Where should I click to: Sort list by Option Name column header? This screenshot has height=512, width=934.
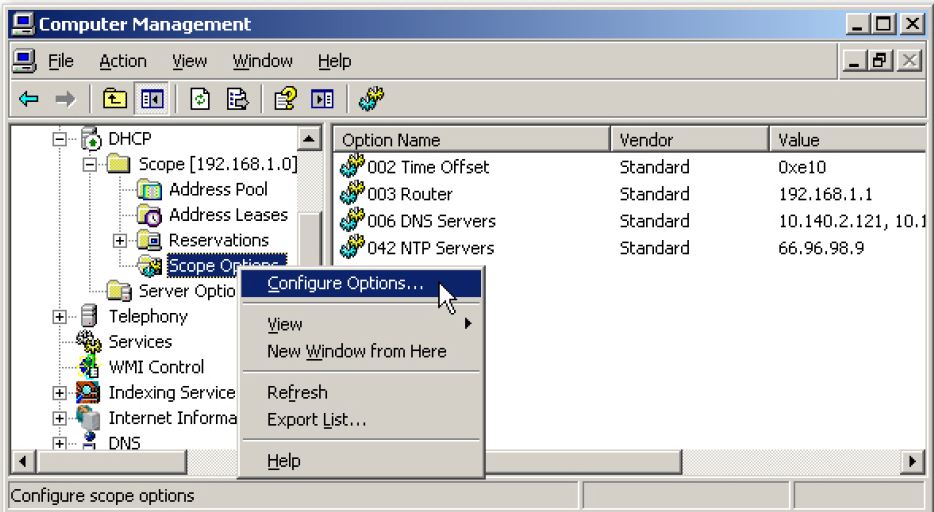tap(470, 140)
